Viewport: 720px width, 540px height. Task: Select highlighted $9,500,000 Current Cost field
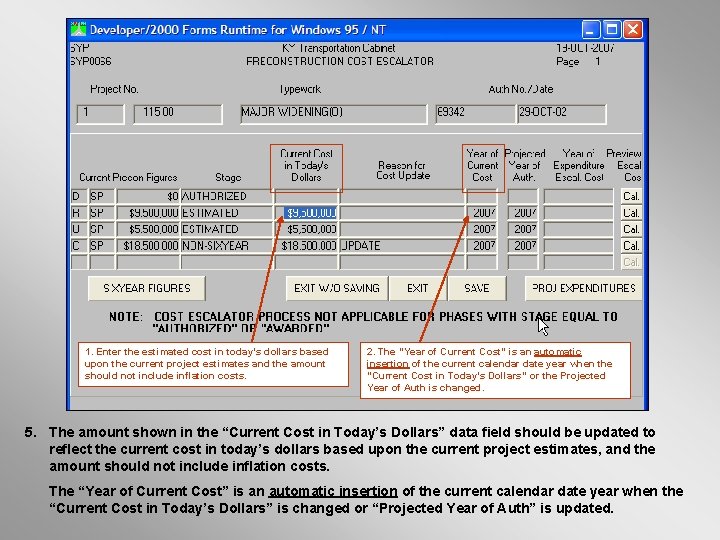[307, 213]
